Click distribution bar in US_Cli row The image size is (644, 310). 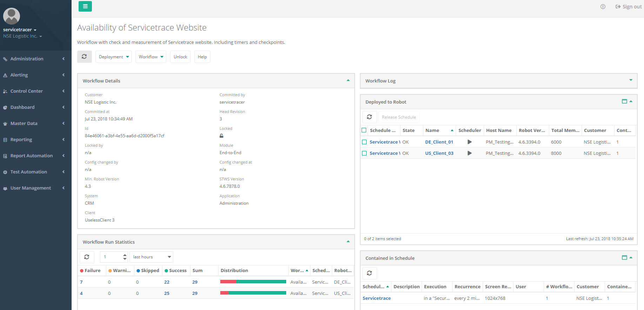click(x=253, y=293)
